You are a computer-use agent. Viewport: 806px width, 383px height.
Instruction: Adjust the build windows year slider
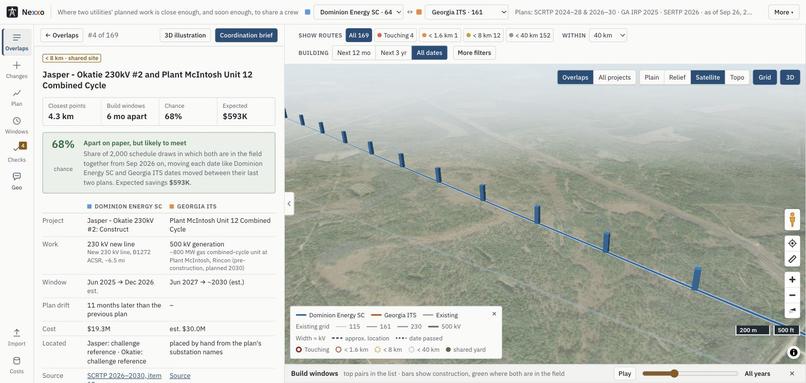tap(690, 374)
